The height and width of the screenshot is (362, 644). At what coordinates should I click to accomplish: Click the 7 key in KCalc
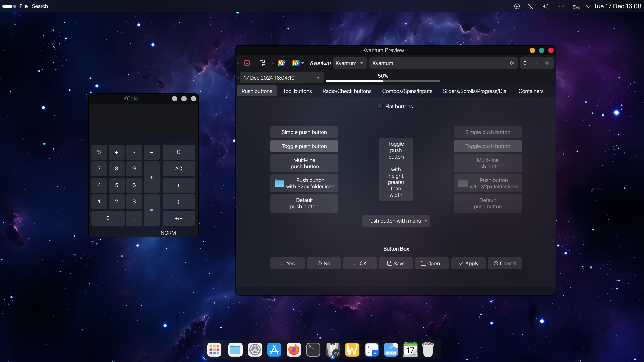pyautogui.click(x=99, y=169)
